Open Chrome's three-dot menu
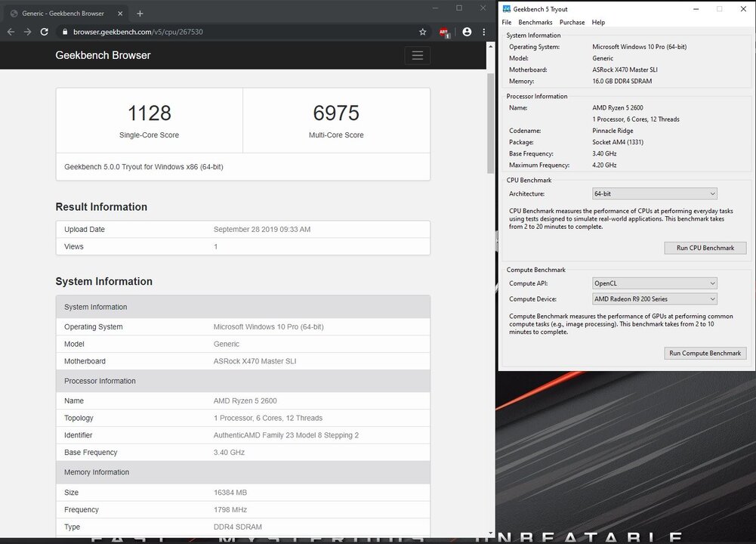The width and height of the screenshot is (756, 544). pyautogui.click(x=484, y=32)
